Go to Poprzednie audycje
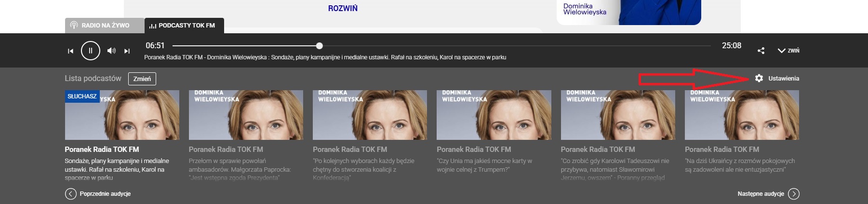The height and width of the screenshot is (204, 868). tap(98, 194)
